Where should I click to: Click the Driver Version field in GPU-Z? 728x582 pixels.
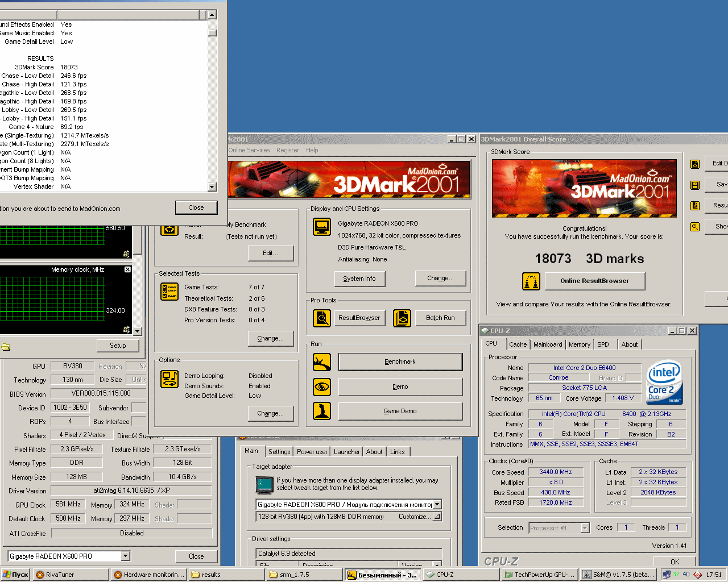(x=131, y=490)
